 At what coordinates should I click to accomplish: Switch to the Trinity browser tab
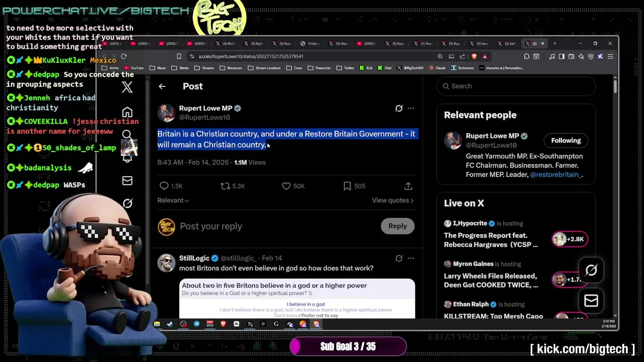[x=310, y=44]
